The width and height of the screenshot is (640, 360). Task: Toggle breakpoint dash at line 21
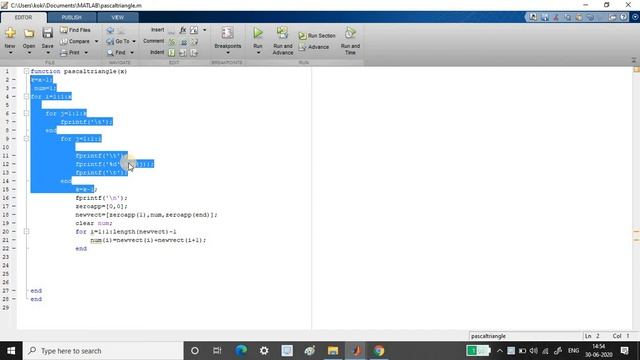coord(14,240)
